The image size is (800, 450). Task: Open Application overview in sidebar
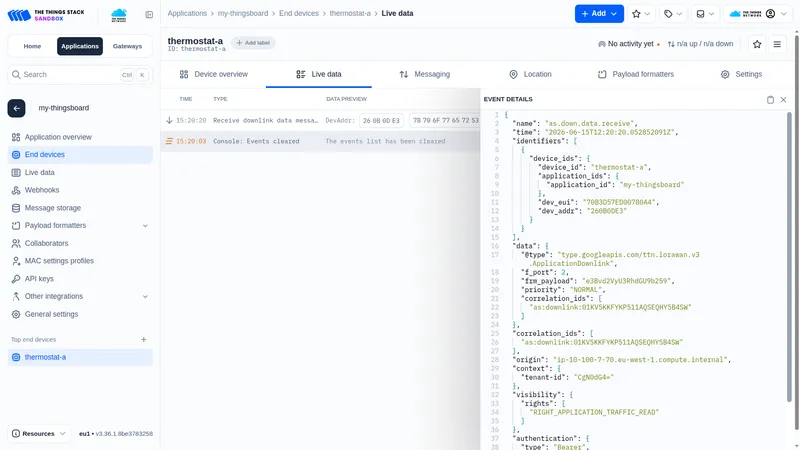[x=80, y=137]
